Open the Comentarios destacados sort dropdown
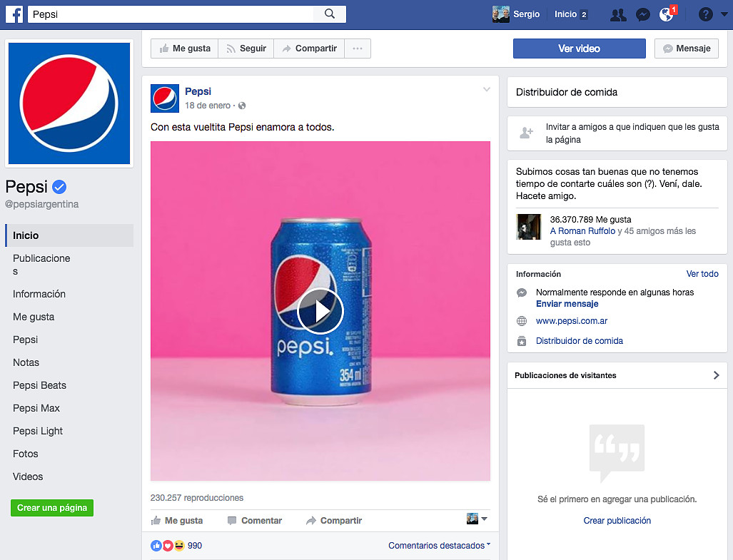733x560 pixels. pos(440,546)
